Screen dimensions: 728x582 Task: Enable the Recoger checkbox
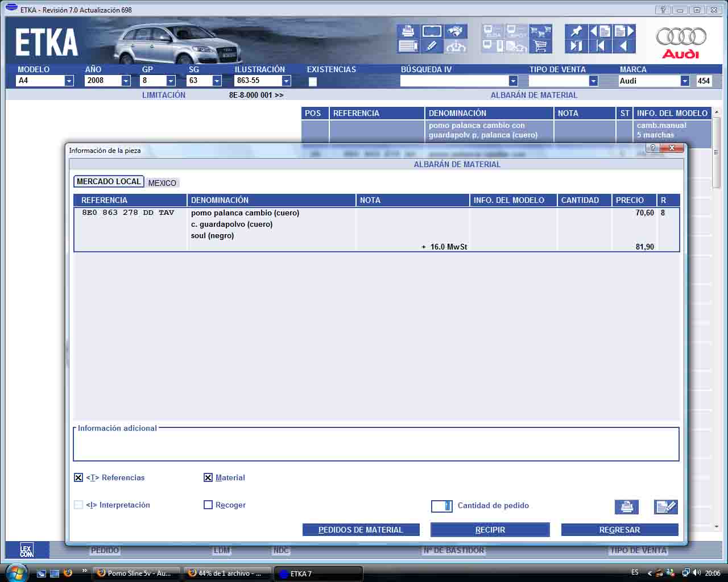click(208, 505)
